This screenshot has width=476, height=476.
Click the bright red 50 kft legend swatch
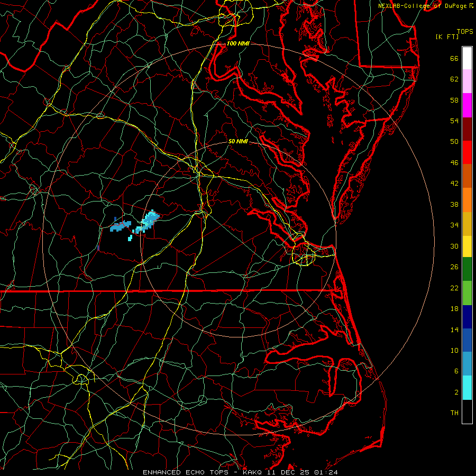467,152
